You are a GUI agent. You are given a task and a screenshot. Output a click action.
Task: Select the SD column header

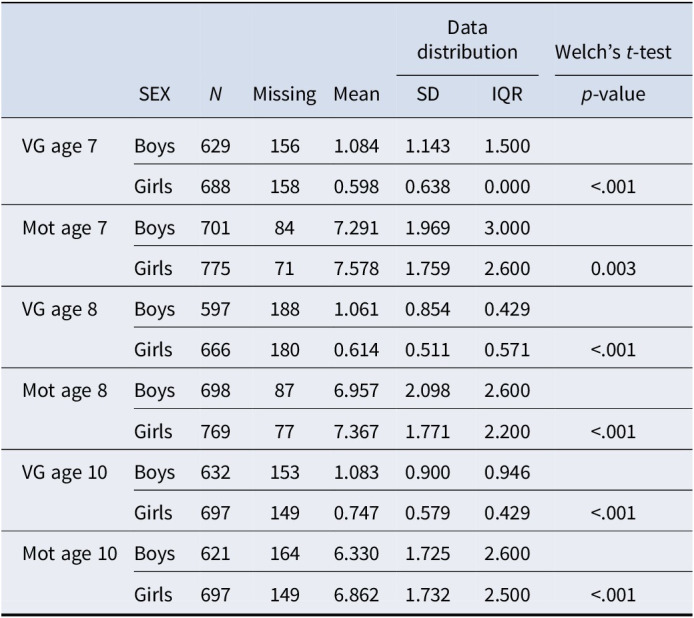[x=427, y=95]
